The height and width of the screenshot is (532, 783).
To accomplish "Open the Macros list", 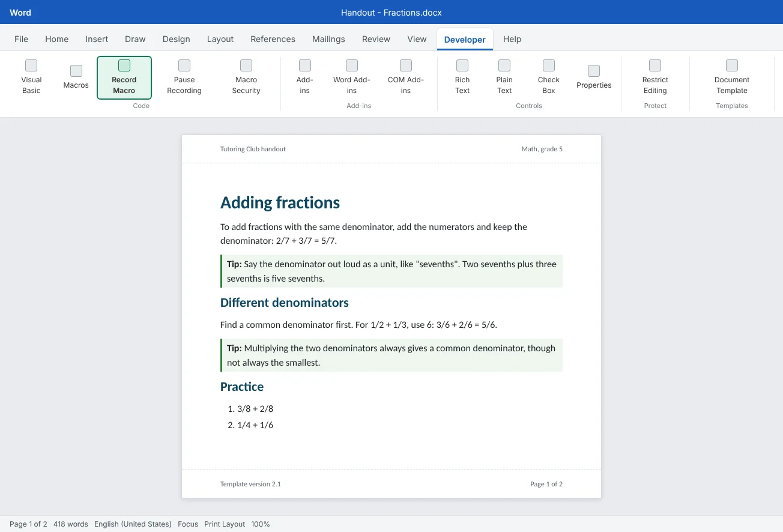I will [76, 77].
